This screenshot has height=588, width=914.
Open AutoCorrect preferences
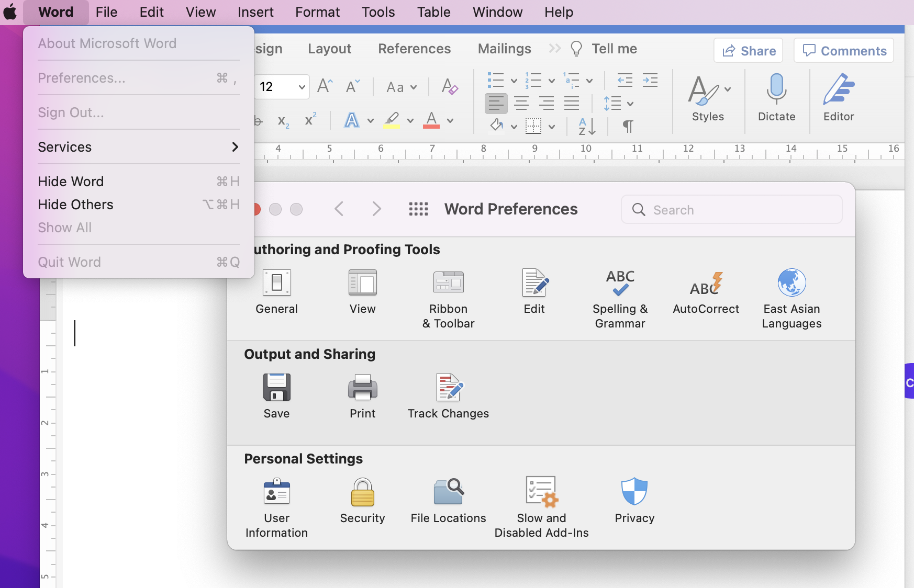click(x=706, y=292)
